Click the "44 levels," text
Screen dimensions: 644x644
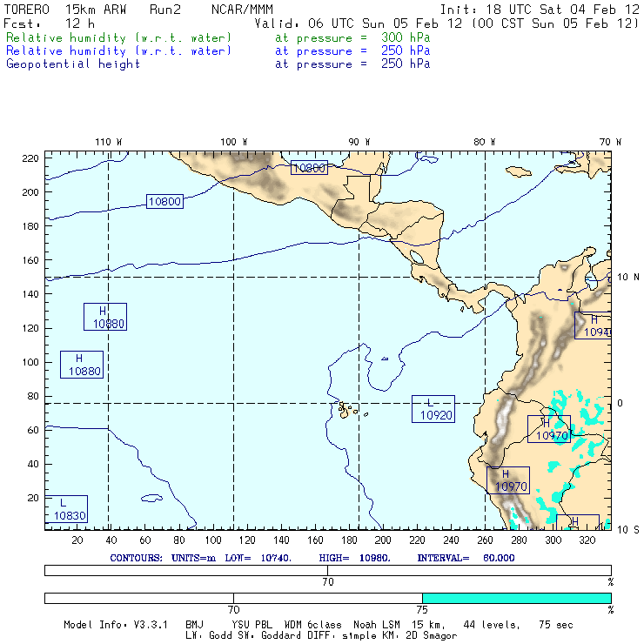[x=492, y=625]
